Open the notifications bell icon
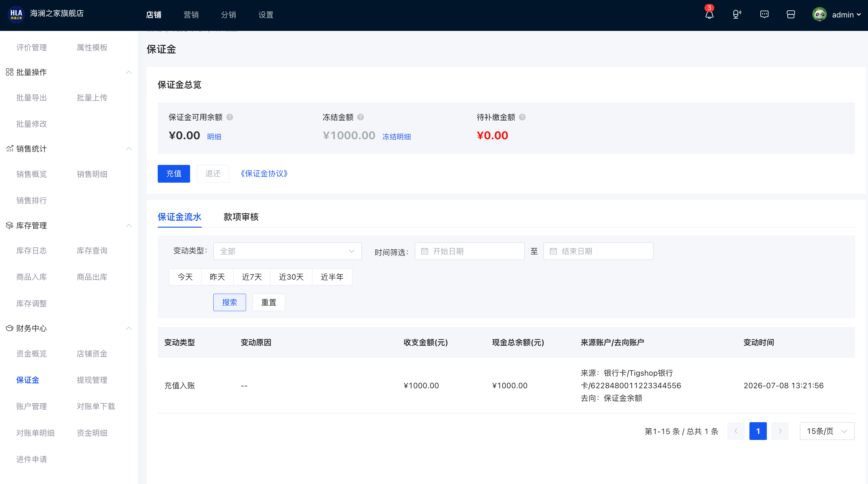 point(709,14)
